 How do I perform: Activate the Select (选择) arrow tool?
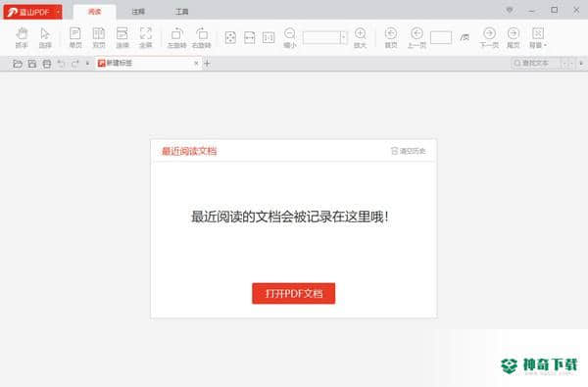45,37
